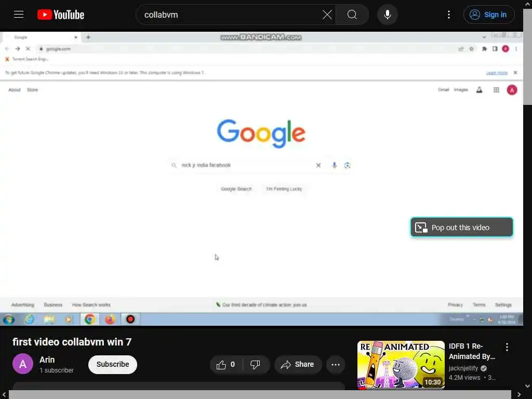The height and width of the screenshot is (399, 532).
Task: Click the horizontal page scrollbar
Action: [x=260, y=395]
